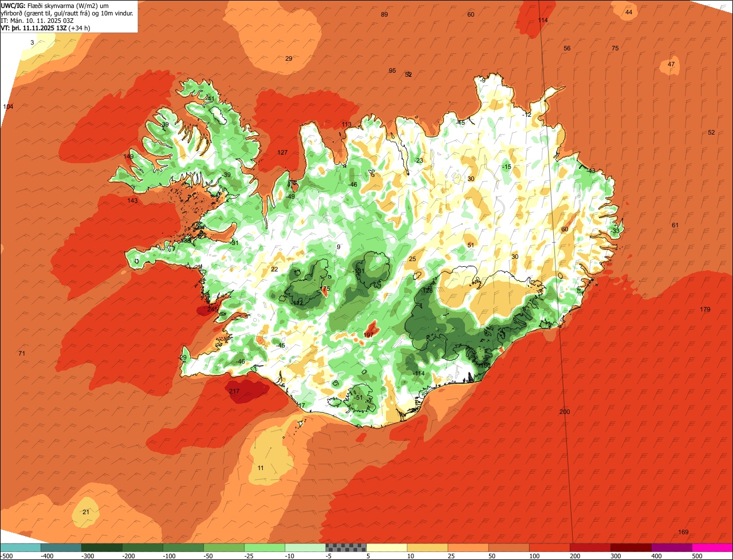The image size is (733, 560).
Task: Select the legend label 500
Action: coord(697,556)
